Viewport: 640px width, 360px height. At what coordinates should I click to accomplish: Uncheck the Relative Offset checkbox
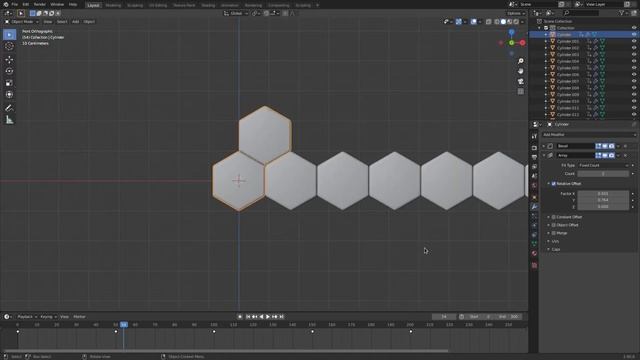pos(553,184)
